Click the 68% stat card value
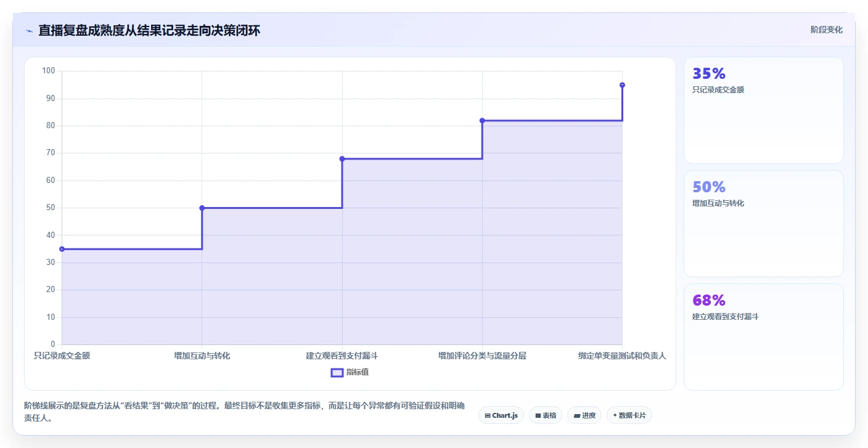The width and height of the screenshot is (868, 448). click(709, 301)
